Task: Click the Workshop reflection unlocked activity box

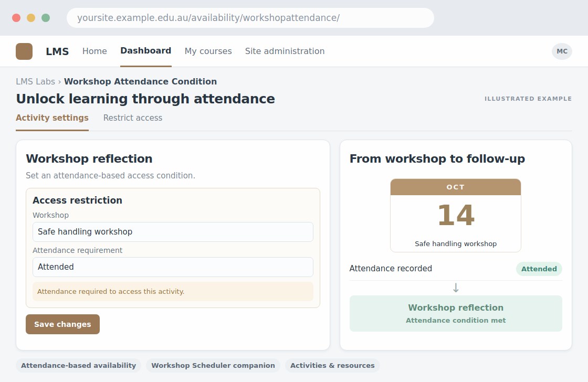Action: pyautogui.click(x=456, y=314)
